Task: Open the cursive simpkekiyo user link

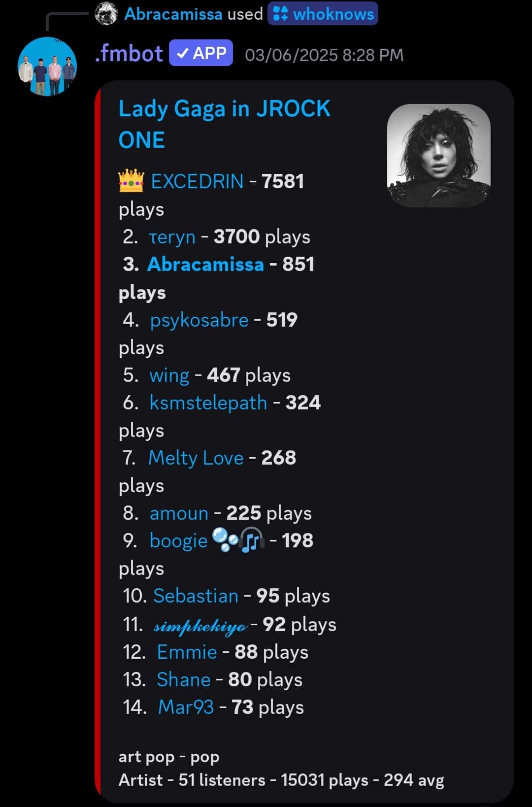Action: point(200,626)
